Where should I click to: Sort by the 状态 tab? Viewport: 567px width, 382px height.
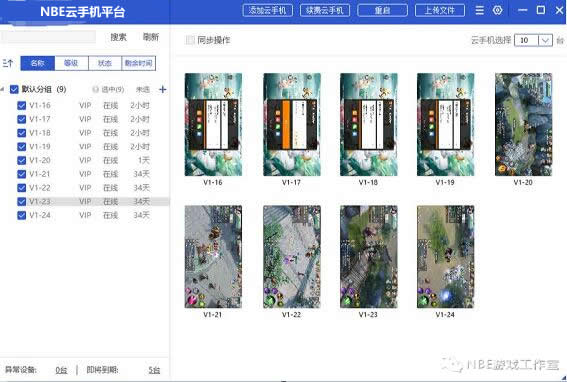[x=105, y=63]
